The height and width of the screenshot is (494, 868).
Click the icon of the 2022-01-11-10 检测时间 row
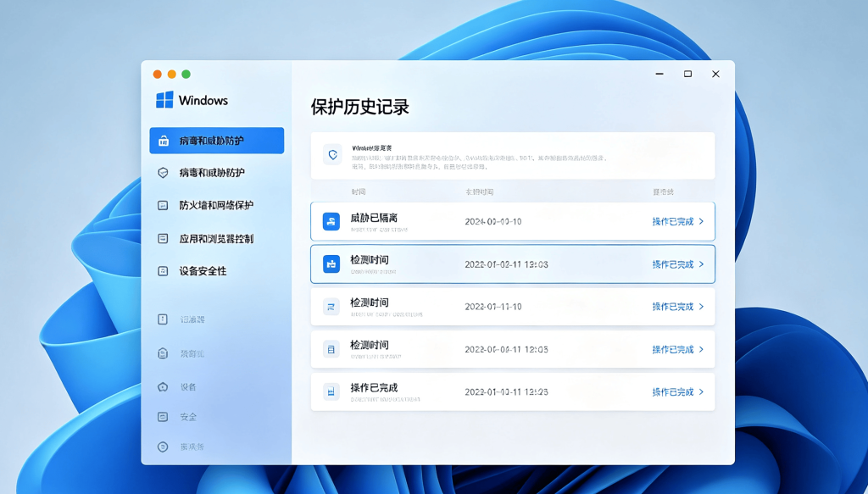pos(331,307)
